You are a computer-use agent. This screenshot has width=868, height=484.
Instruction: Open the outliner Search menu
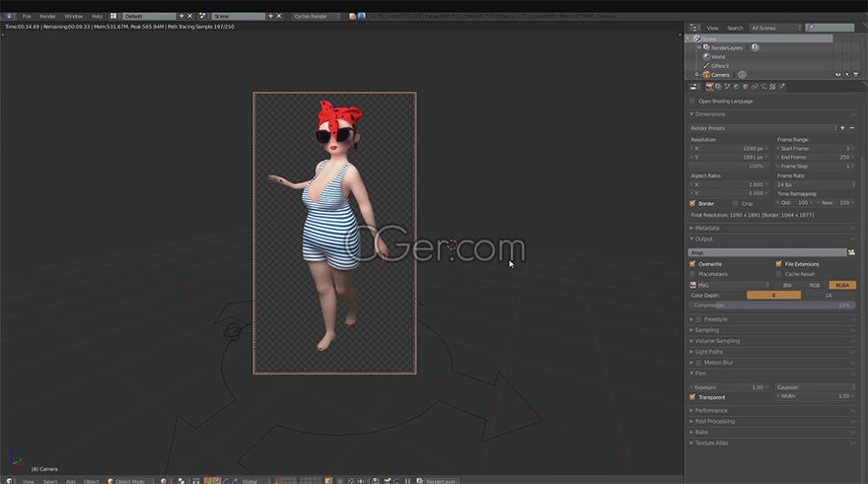(x=735, y=28)
